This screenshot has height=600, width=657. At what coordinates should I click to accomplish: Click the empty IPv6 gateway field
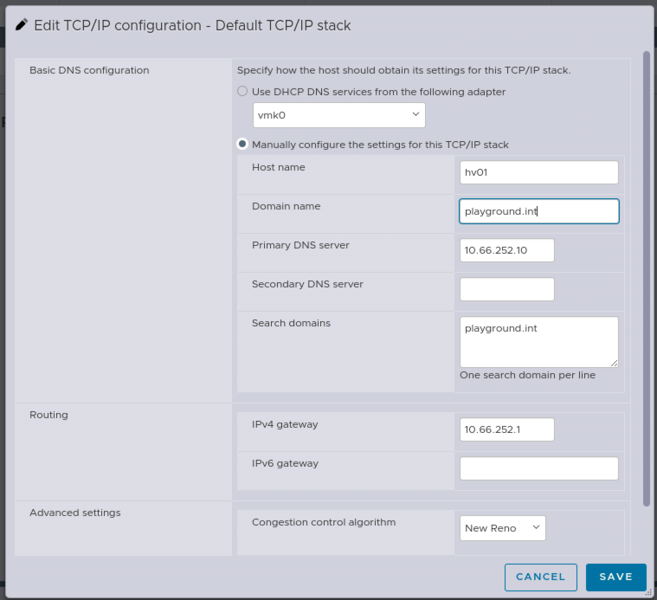pos(538,468)
